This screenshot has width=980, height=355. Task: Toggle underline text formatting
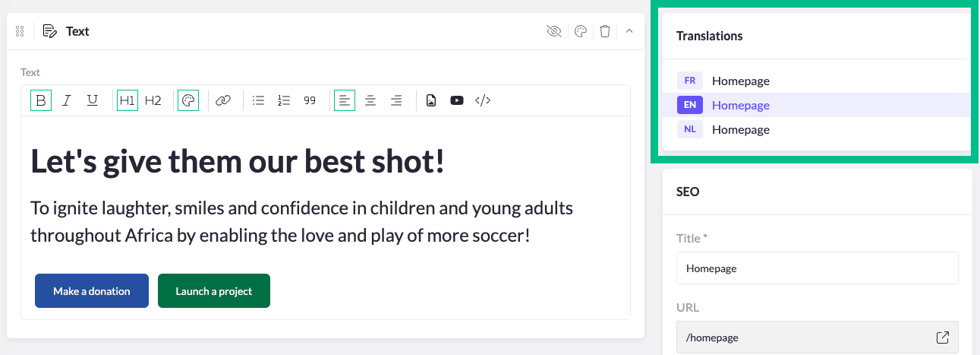(x=92, y=100)
